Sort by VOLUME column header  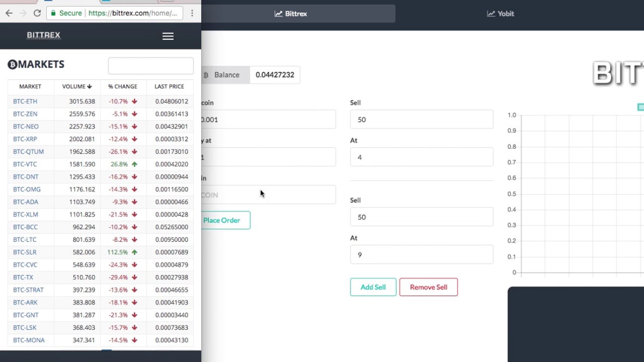77,86
